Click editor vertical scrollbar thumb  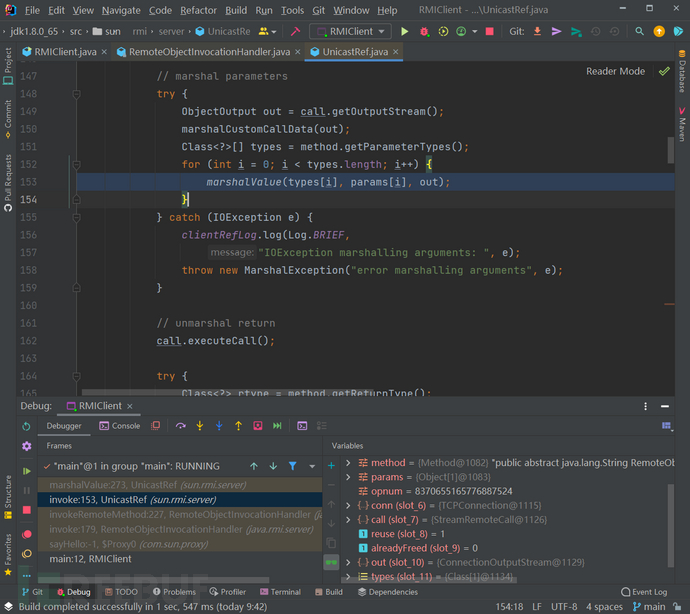pyautogui.click(x=671, y=150)
